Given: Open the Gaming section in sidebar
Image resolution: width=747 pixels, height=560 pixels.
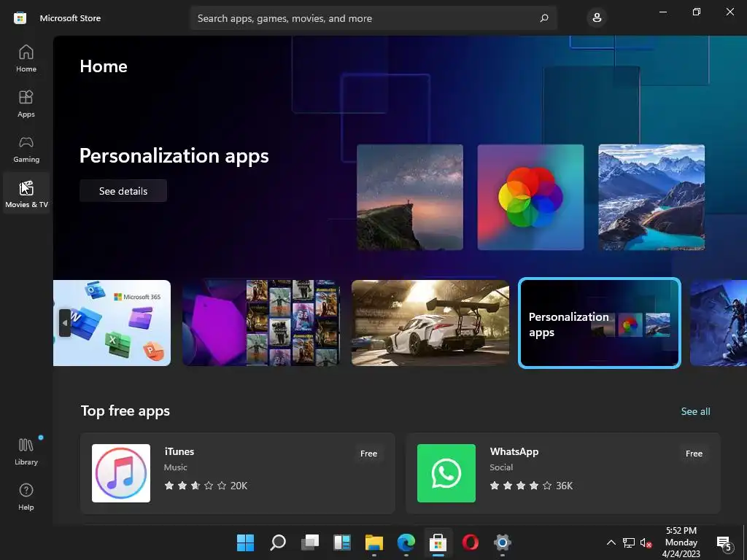Looking at the screenshot, I should click(26, 149).
